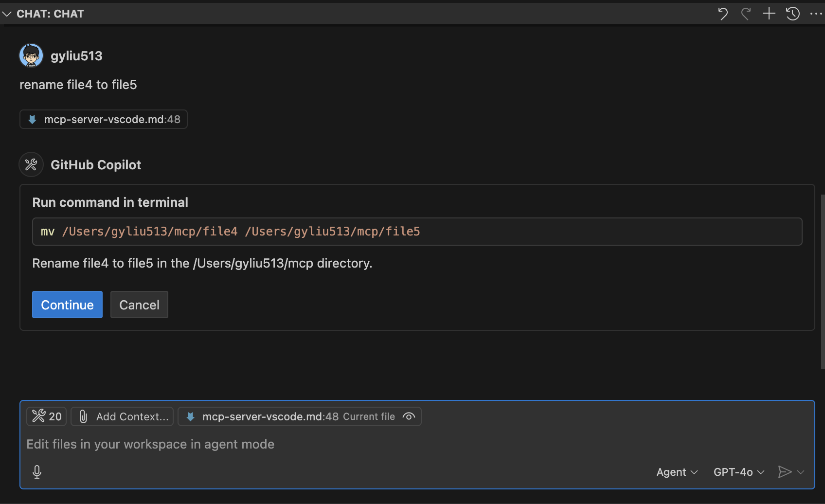This screenshot has width=825, height=504.
Task: Open the GPT-4o model picker dropdown
Action: pyautogui.click(x=739, y=472)
